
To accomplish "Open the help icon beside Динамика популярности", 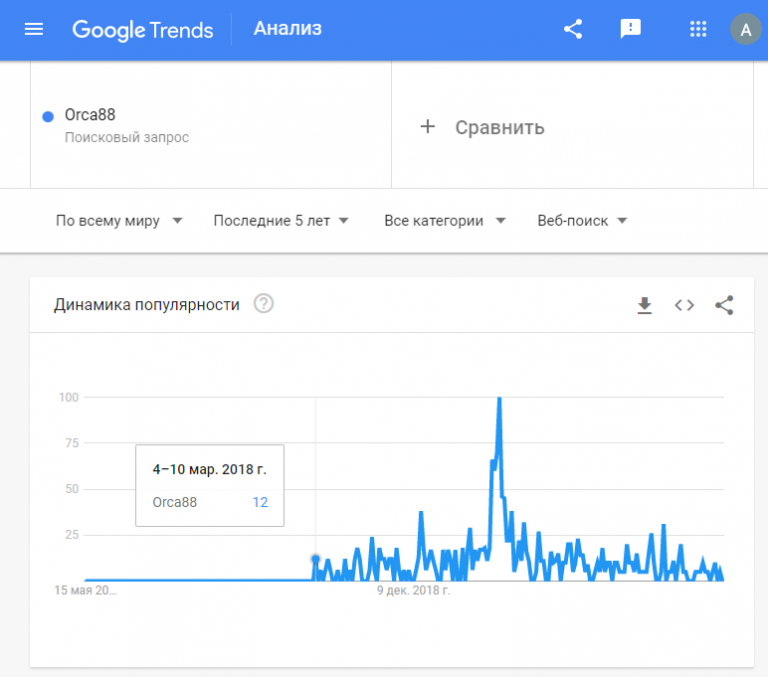I will coord(264,304).
